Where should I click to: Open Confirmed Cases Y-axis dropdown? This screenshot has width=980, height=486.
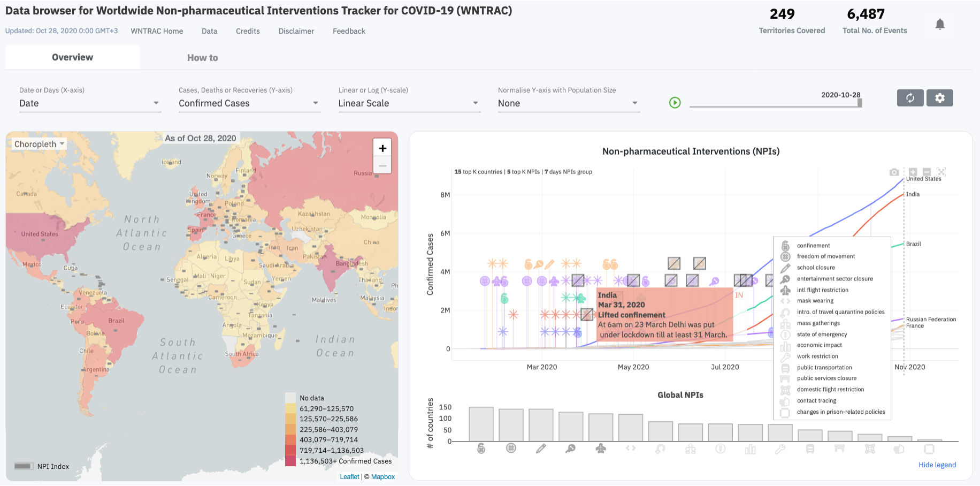[x=249, y=103]
